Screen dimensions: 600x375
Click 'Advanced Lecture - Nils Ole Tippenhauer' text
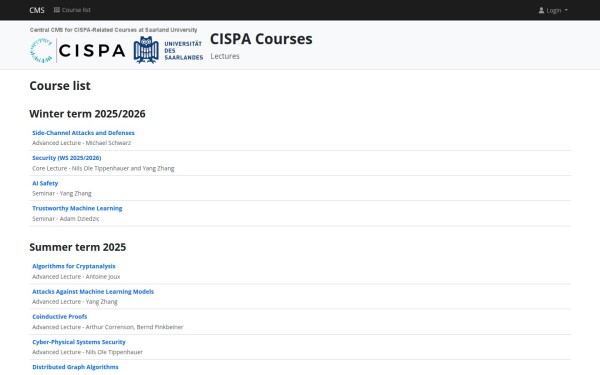[87, 352]
